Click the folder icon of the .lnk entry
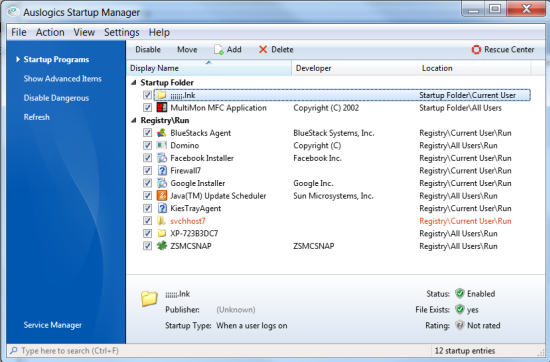This screenshot has width=550, height=362. click(162, 95)
